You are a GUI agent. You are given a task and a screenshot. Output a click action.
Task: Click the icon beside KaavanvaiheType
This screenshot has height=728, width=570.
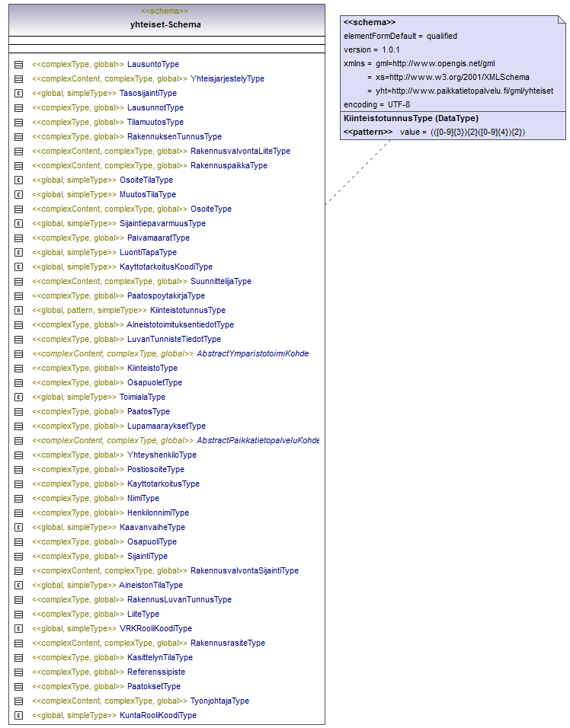click(19, 528)
